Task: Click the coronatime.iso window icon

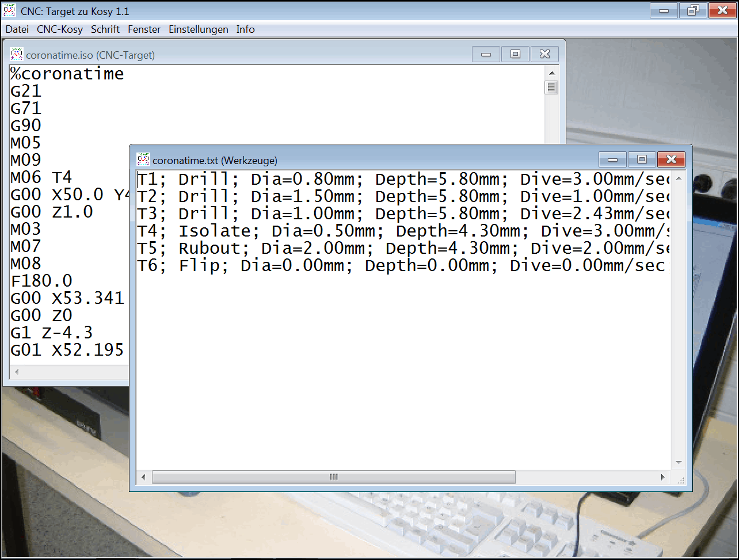Action: [17, 55]
